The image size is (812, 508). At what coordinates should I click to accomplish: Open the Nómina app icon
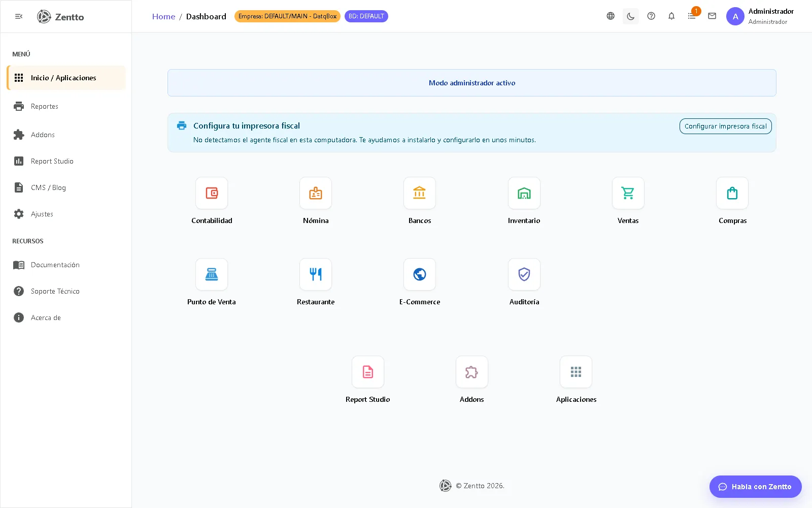pyautogui.click(x=316, y=193)
